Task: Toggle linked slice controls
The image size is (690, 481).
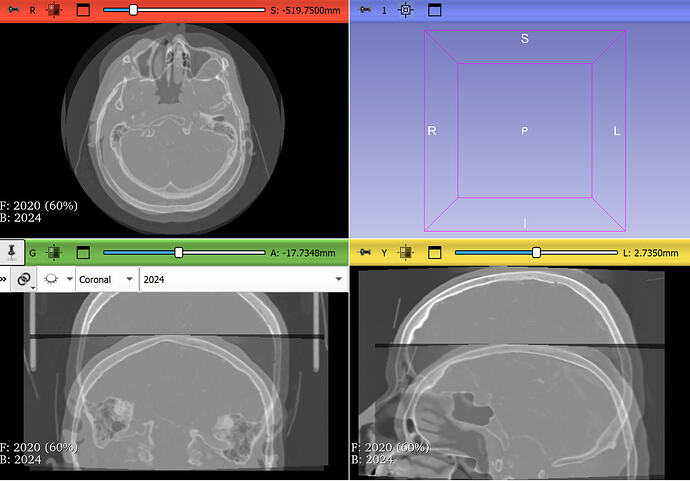Action: [x=24, y=279]
